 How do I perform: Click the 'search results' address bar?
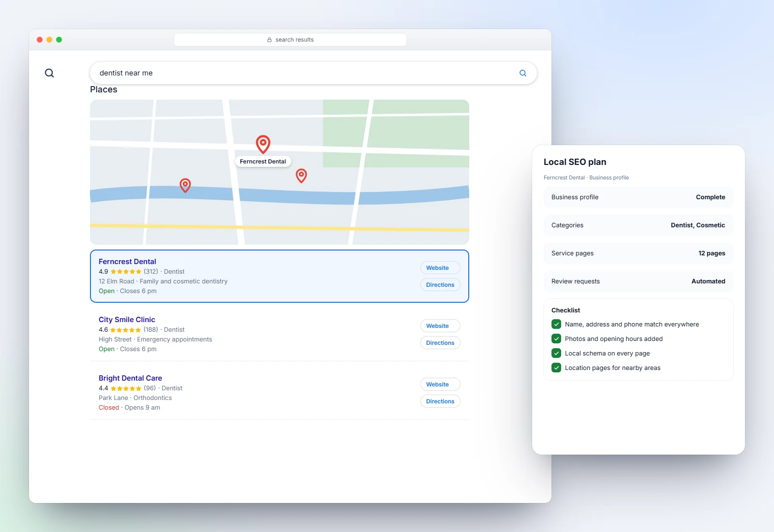tap(290, 40)
